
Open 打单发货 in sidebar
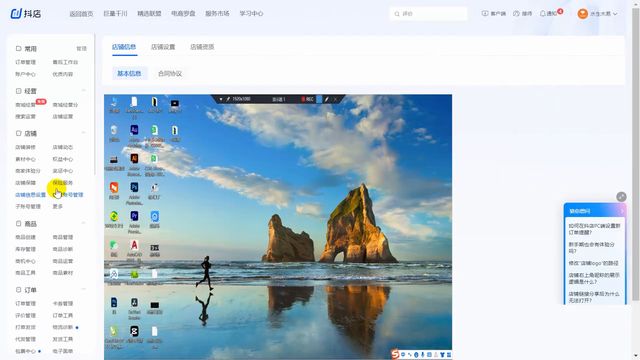click(25, 327)
